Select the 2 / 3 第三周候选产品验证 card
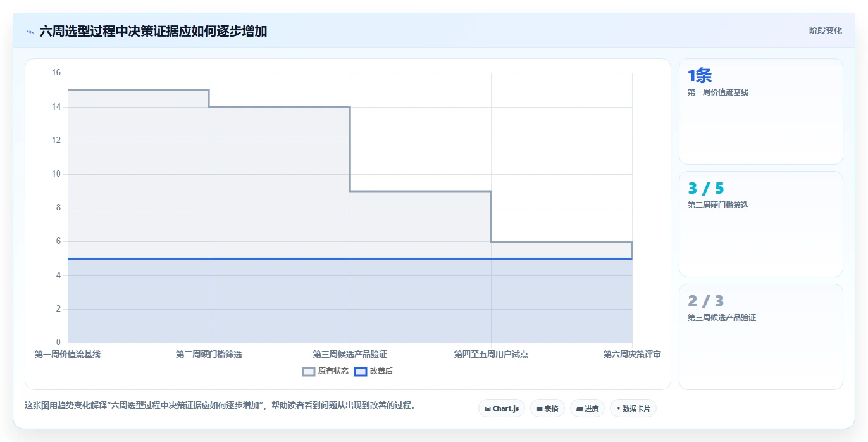Image resolution: width=868 pixels, height=442 pixels. pos(760,337)
